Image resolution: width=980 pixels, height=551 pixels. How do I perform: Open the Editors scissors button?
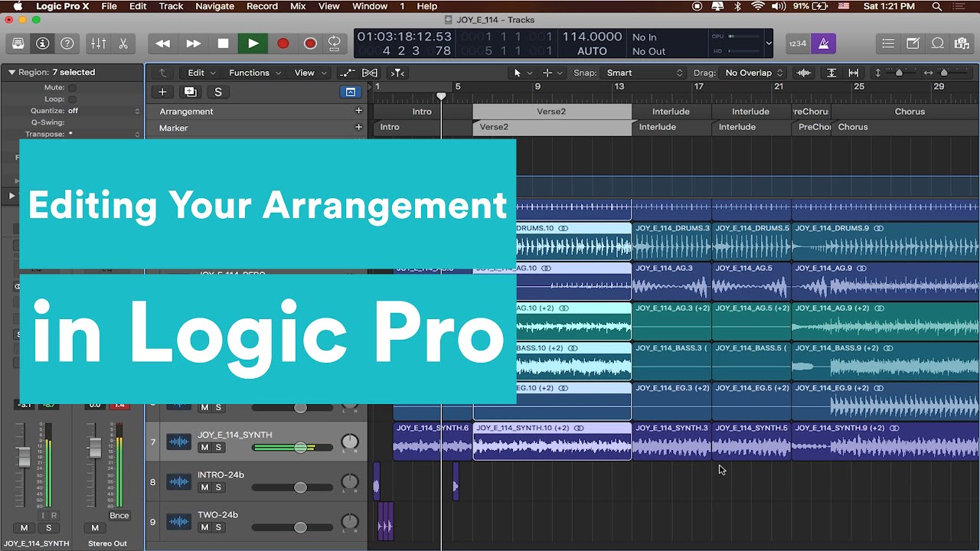click(123, 44)
